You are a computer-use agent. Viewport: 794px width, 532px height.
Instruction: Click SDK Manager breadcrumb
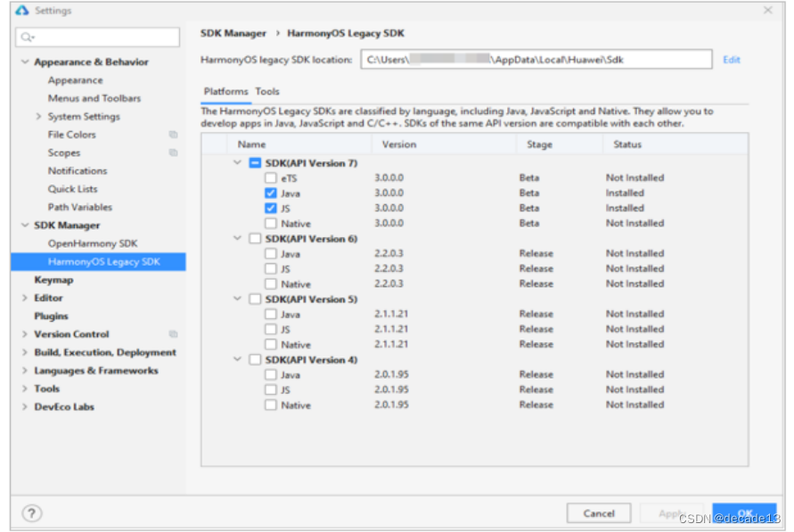(x=233, y=33)
